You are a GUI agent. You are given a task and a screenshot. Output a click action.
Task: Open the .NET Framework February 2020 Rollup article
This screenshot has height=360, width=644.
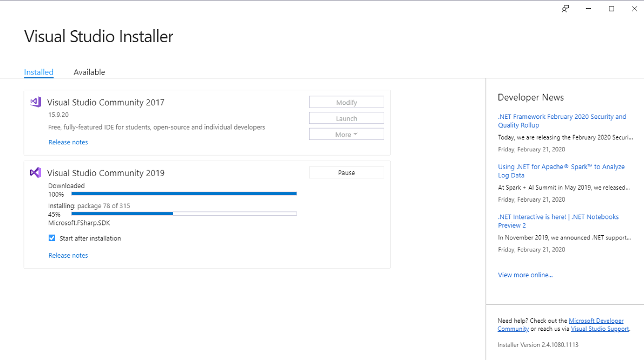[x=562, y=121]
